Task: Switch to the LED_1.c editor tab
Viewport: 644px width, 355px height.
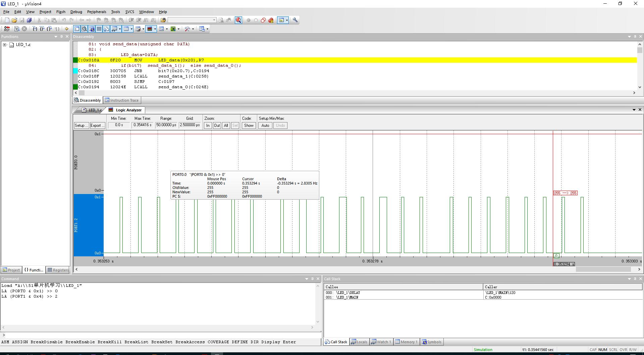Action: click(92, 110)
